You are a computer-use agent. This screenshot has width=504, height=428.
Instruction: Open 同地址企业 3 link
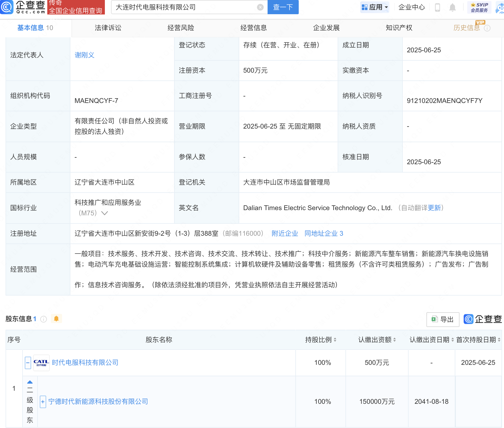click(x=324, y=233)
